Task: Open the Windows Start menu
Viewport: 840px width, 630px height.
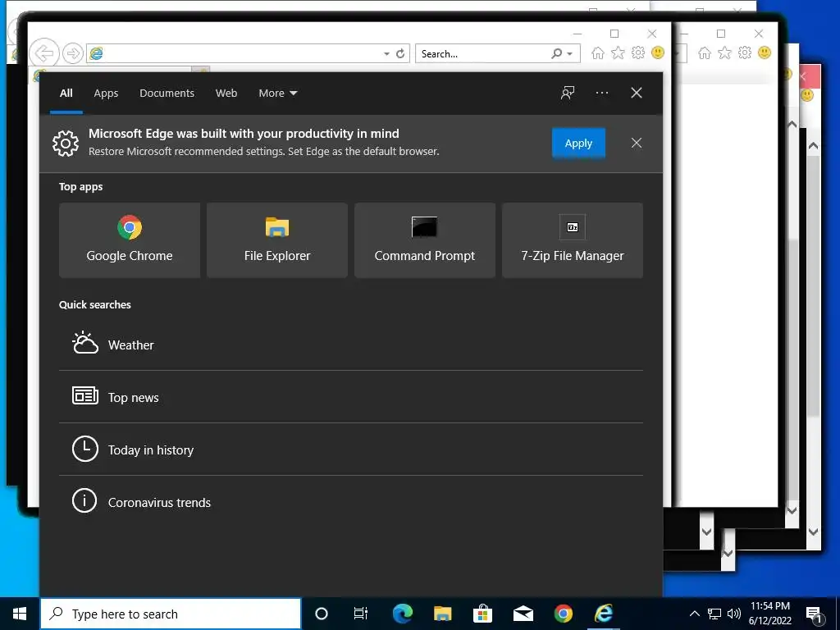Action: click(x=20, y=614)
